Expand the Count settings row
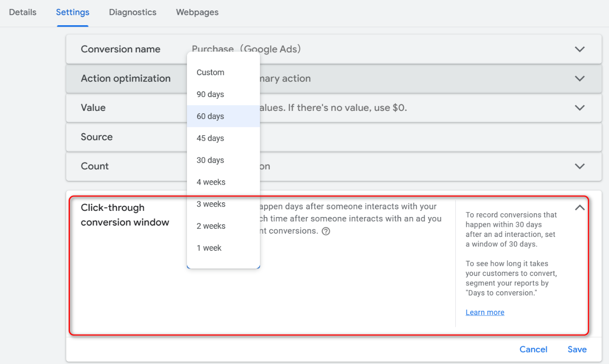 (579, 166)
